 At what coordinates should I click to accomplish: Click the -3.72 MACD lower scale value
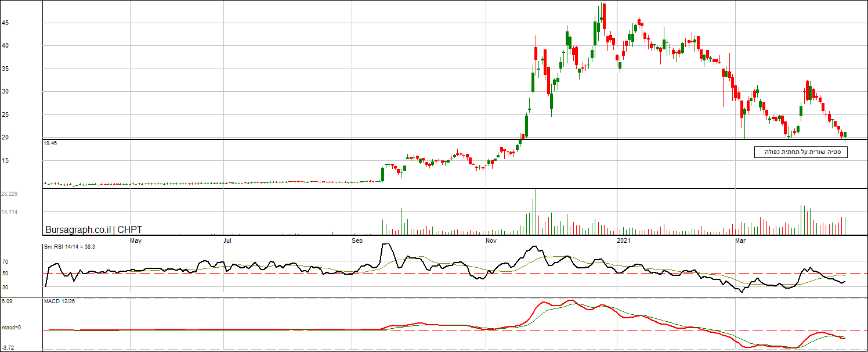pyautogui.click(x=7, y=347)
